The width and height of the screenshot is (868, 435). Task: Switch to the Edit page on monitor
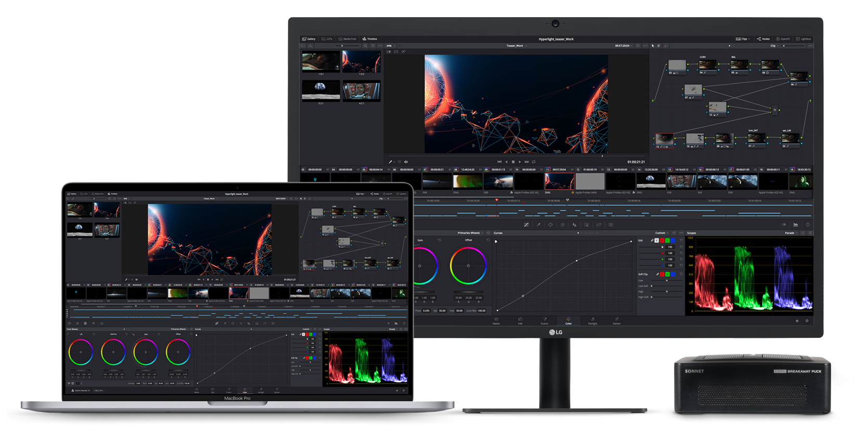point(520,321)
